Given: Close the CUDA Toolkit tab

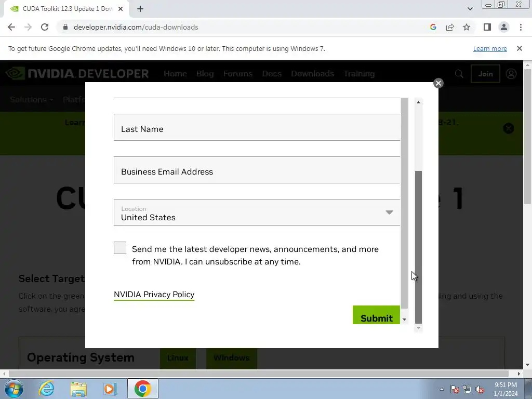Looking at the screenshot, I should click(121, 9).
